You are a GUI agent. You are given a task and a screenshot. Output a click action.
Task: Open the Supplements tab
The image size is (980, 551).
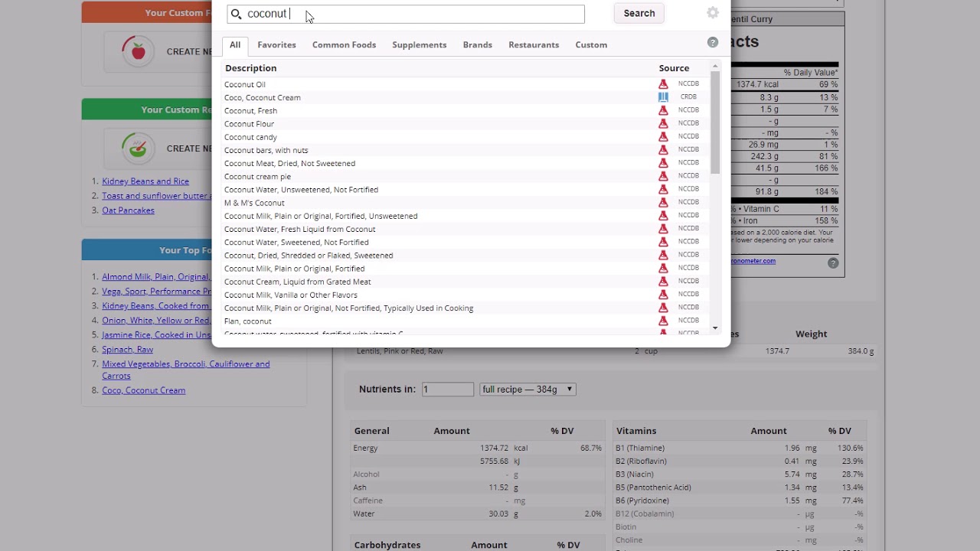coord(420,44)
